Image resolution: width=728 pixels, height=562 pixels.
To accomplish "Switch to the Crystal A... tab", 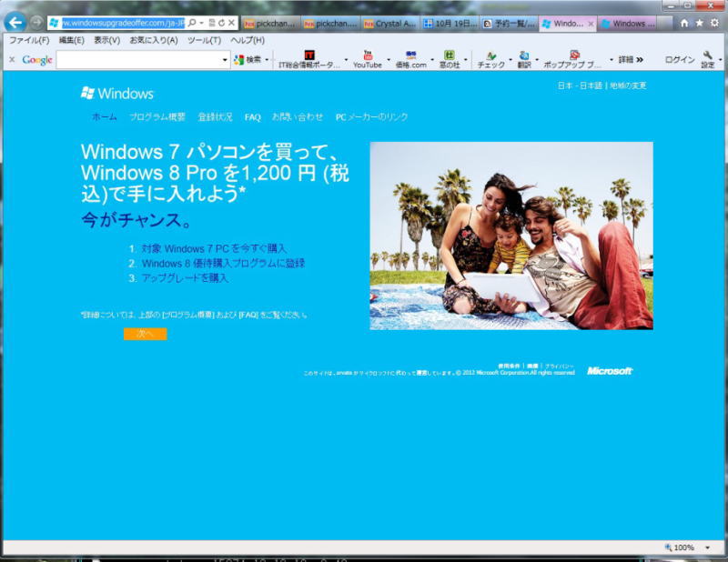I will tap(389, 24).
